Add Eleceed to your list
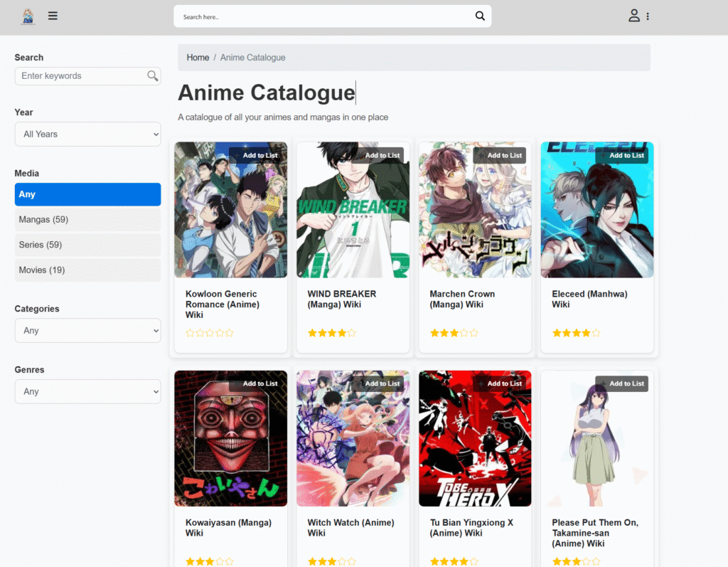728x567 pixels. click(626, 155)
